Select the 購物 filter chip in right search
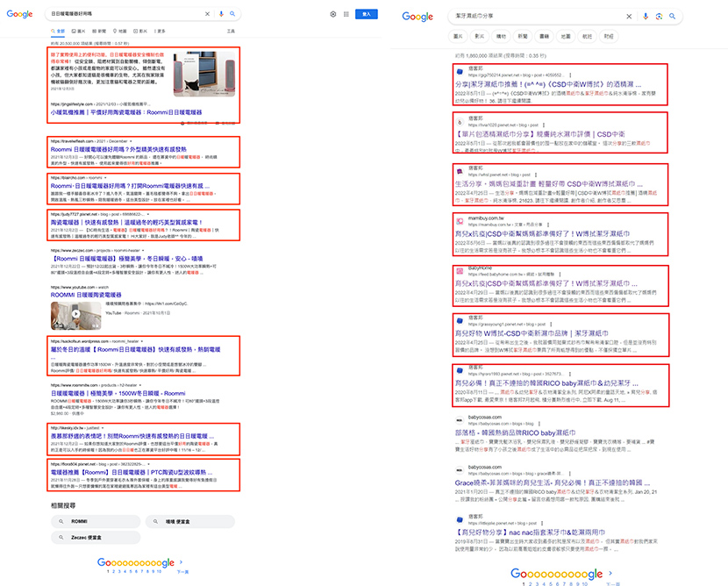 pos(501,36)
